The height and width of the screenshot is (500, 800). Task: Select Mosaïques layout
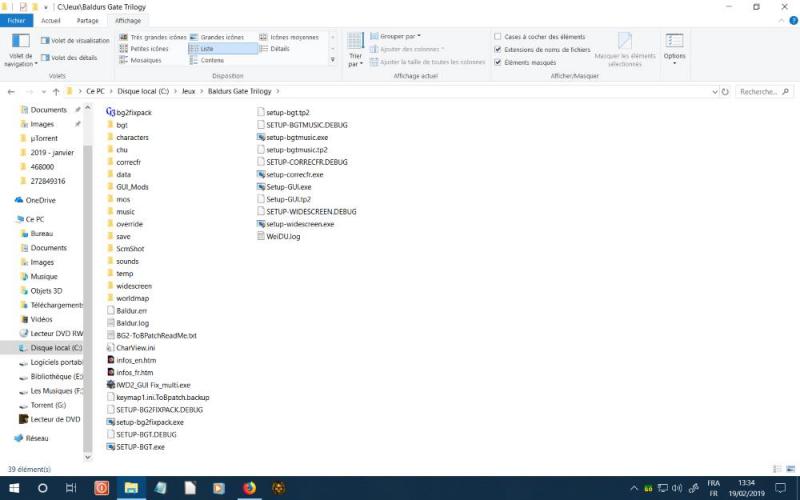140,60
